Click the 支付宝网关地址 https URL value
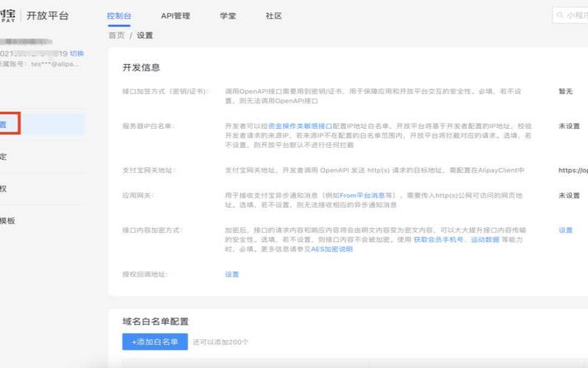The height and width of the screenshot is (368, 588). click(573, 170)
